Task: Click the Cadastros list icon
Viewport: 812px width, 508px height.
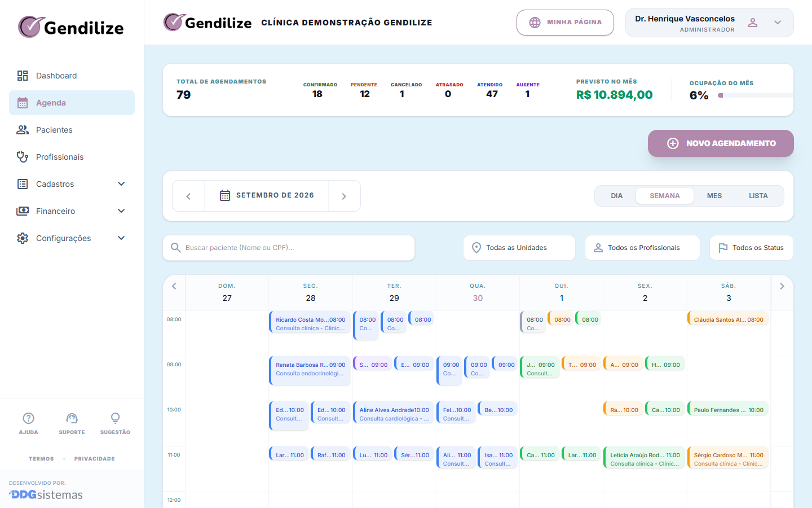Action: tap(23, 184)
